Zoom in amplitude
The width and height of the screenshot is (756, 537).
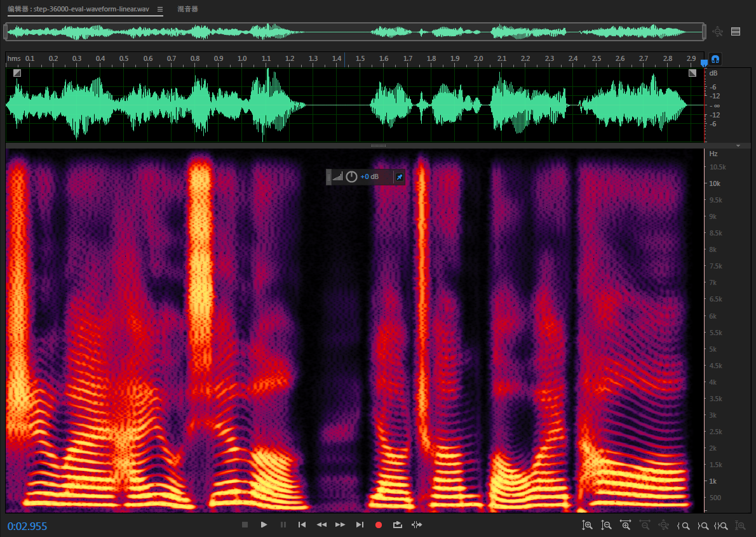[587, 526]
